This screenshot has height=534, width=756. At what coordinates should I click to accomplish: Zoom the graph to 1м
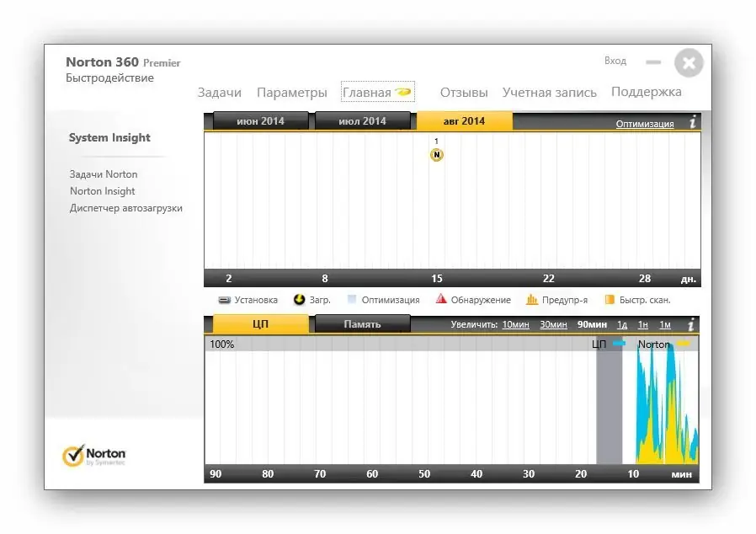(665, 324)
